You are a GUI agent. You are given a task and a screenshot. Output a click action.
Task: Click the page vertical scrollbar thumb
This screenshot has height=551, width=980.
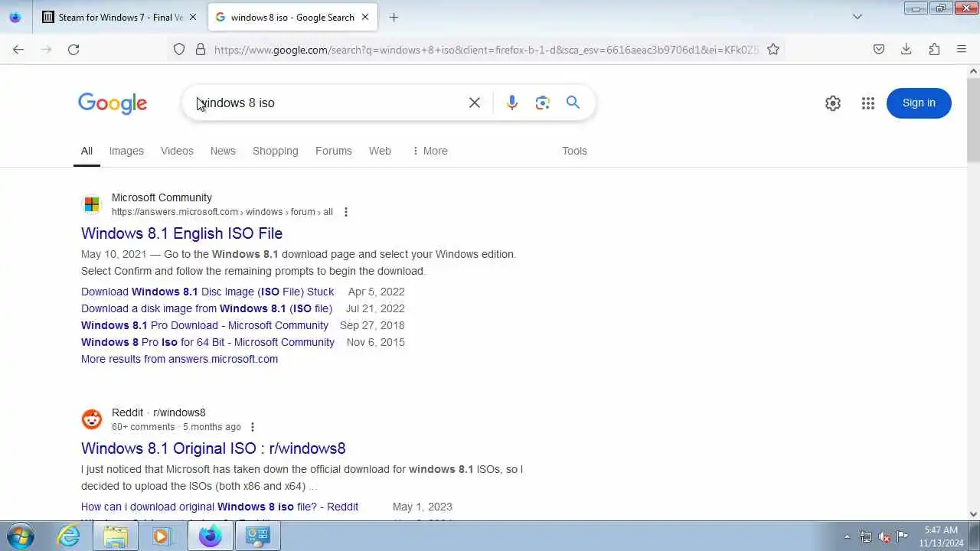click(x=974, y=119)
